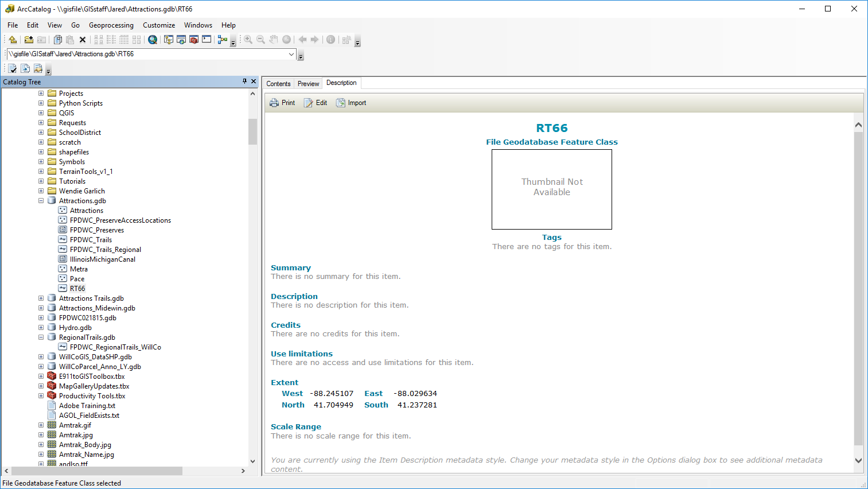
Task: Go back to previous extent arrow
Action: click(x=302, y=40)
